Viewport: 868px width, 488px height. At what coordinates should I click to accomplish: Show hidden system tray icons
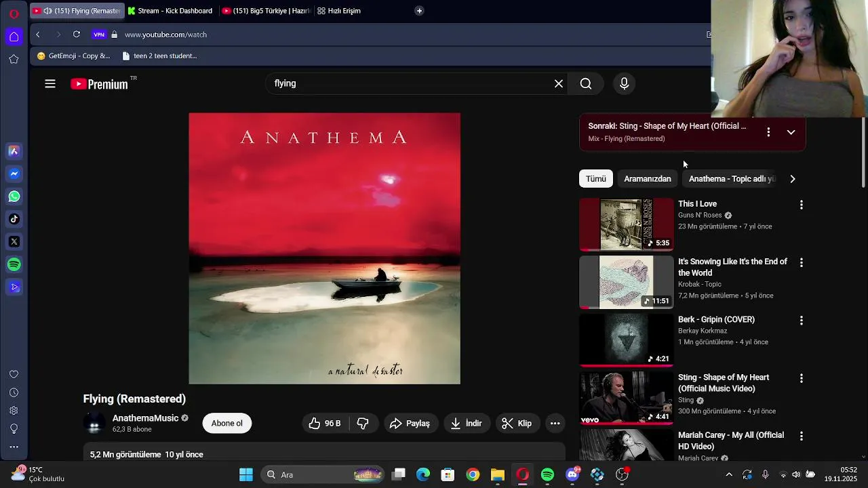pos(729,474)
